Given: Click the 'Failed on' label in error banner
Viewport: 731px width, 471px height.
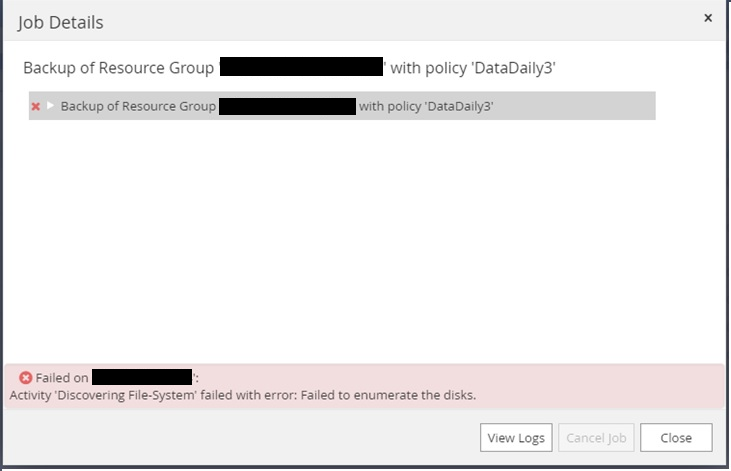Looking at the screenshot, I should click(62, 378).
